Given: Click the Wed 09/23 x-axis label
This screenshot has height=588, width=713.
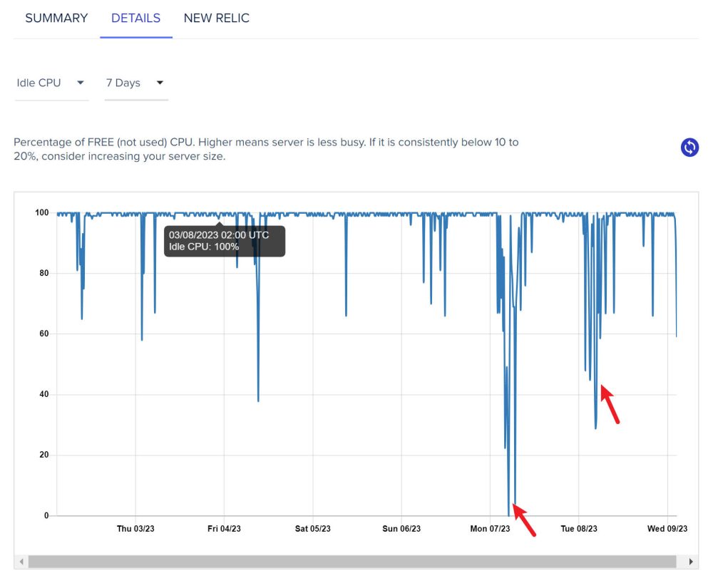Looking at the screenshot, I should point(667,528).
